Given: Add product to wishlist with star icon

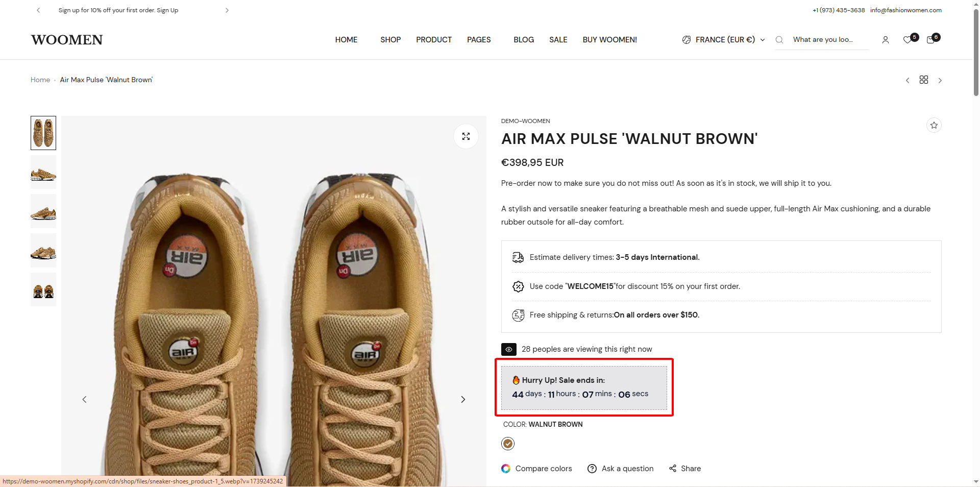Looking at the screenshot, I should pyautogui.click(x=934, y=125).
